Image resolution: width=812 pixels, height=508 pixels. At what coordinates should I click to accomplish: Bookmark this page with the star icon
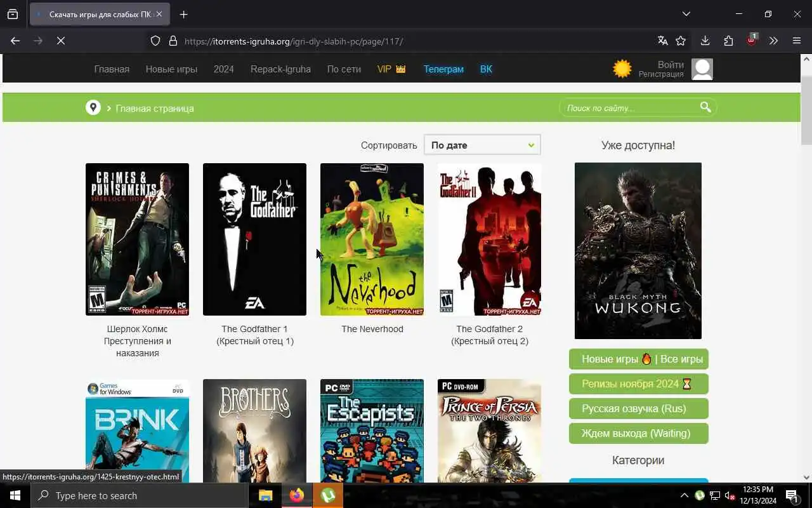(x=681, y=41)
